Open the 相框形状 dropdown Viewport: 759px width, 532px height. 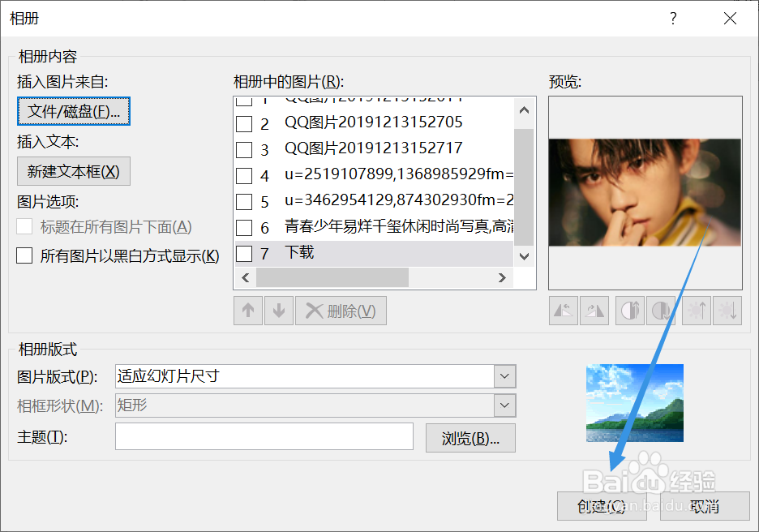[505, 405]
